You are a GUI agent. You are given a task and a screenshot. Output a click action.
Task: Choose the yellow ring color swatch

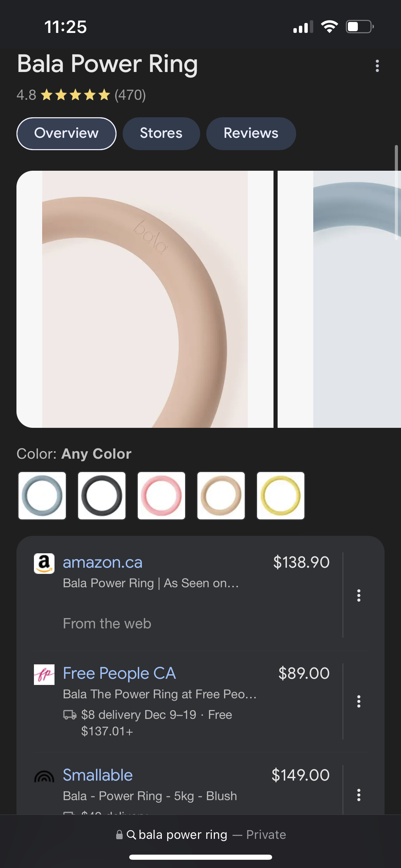point(281,496)
